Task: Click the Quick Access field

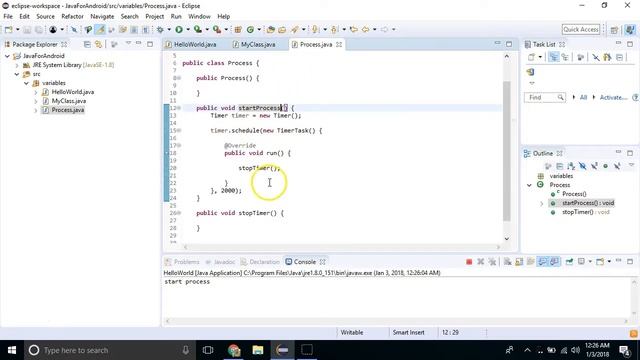Action: coord(581,29)
